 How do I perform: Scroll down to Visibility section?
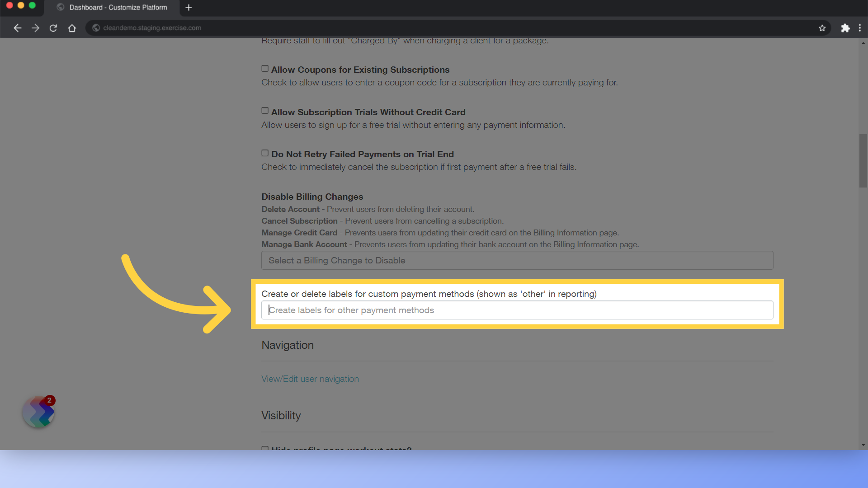point(281,415)
